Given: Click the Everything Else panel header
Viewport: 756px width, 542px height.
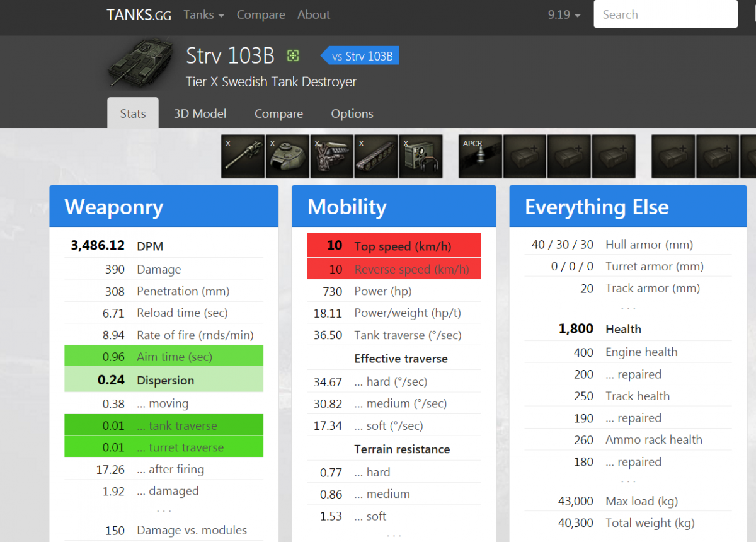Looking at the screenshot, I should tap(628, 207).
